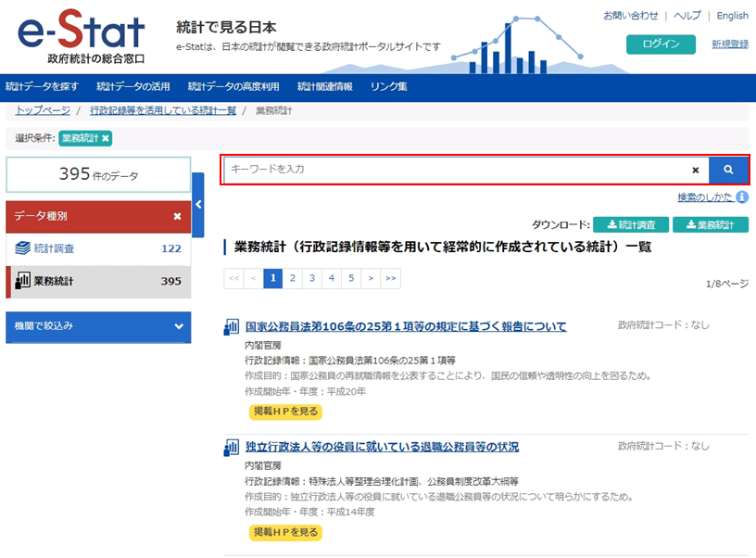
Task: Download the 業務統計 list
Action: 711,224
